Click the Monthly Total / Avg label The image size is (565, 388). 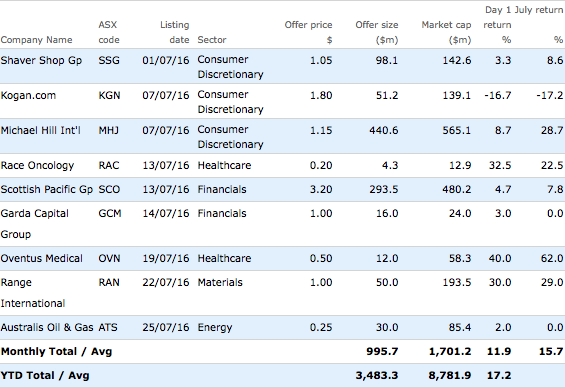[56, 351]
